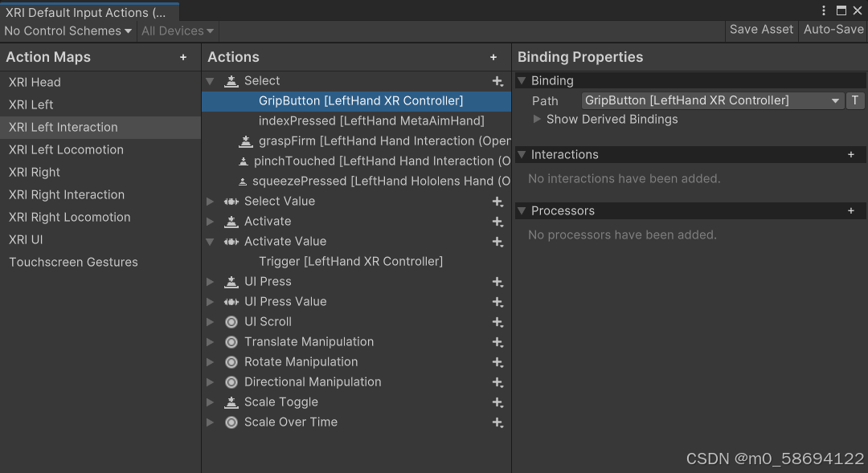Enable Auto-Save
Image resolution: width=868 pixels, height=473 pixels.
coord(833,29)
